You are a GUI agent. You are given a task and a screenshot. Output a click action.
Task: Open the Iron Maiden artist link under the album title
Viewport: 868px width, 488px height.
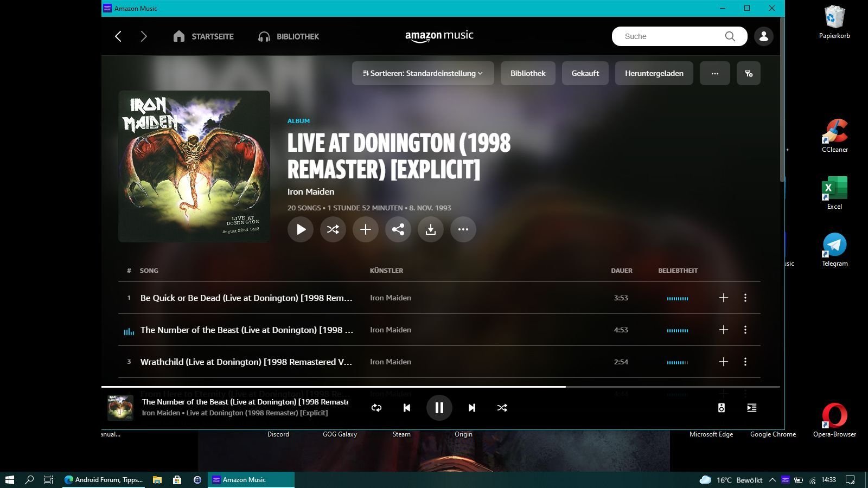point(311,191)
